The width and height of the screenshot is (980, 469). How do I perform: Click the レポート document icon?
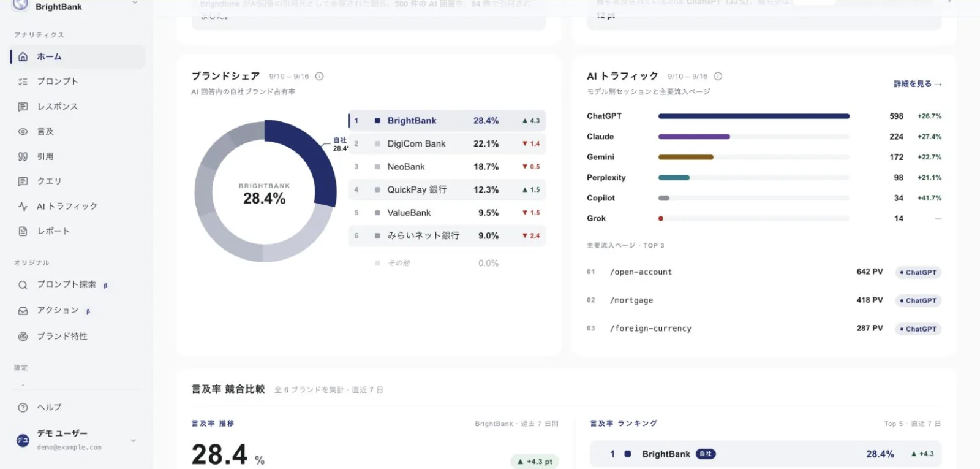23,231
